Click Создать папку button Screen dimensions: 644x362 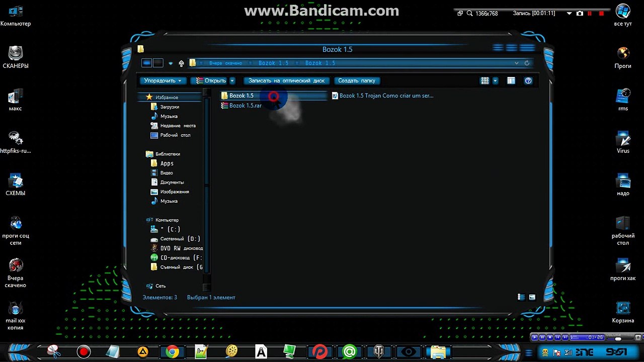tap(357, 80)
